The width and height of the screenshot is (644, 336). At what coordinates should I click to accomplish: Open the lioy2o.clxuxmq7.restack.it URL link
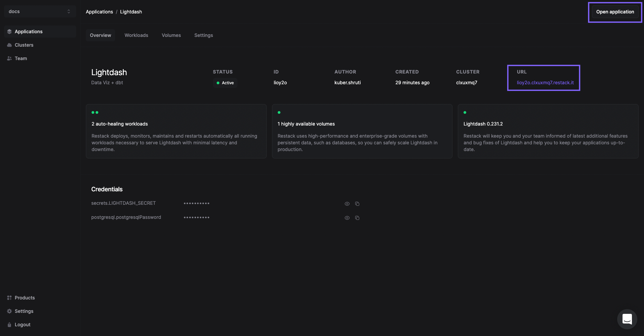click(x=545, y=83)
